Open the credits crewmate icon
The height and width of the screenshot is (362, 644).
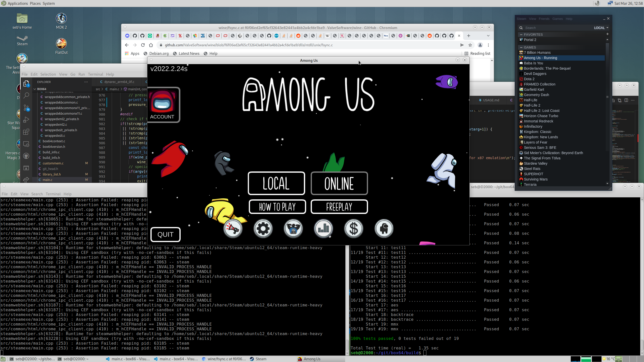coord(384,229)
